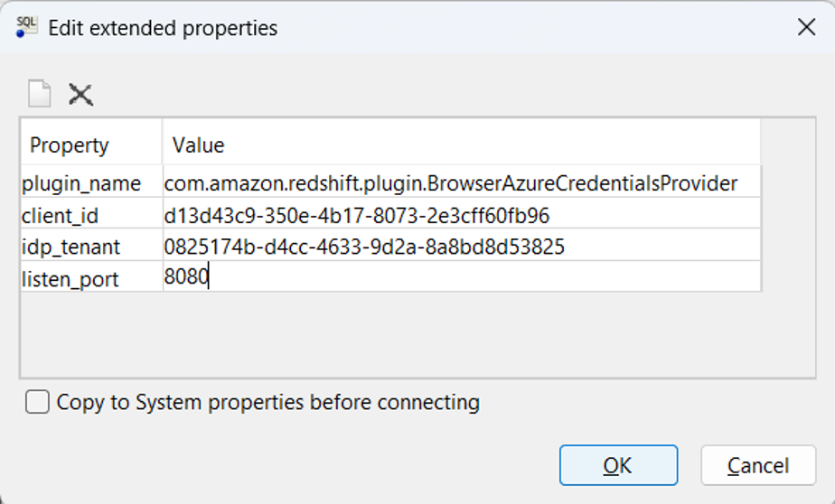
Task: Click the dialog title bar text
Action: [x=163, y=28]
